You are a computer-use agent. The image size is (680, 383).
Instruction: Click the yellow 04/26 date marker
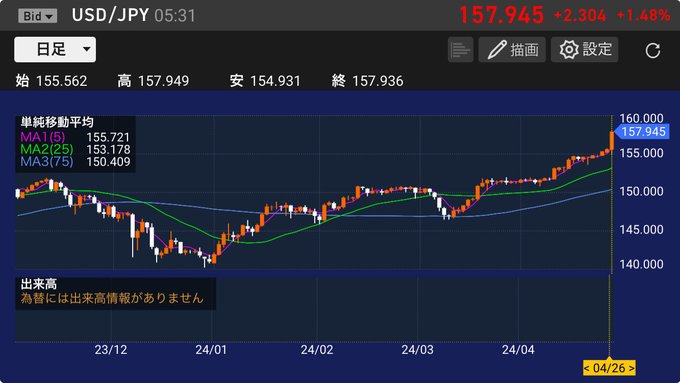click(609, 368)
